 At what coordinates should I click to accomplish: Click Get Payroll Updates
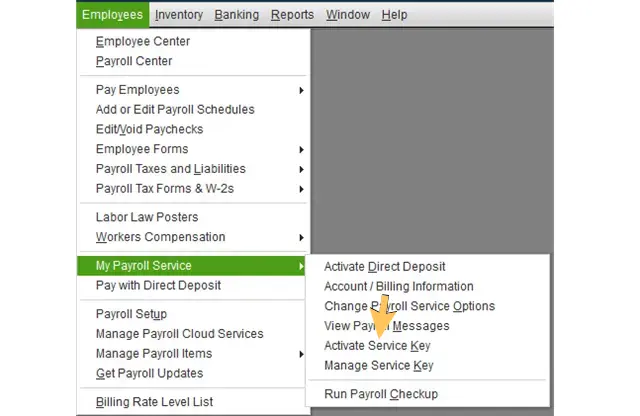[149, 374]
